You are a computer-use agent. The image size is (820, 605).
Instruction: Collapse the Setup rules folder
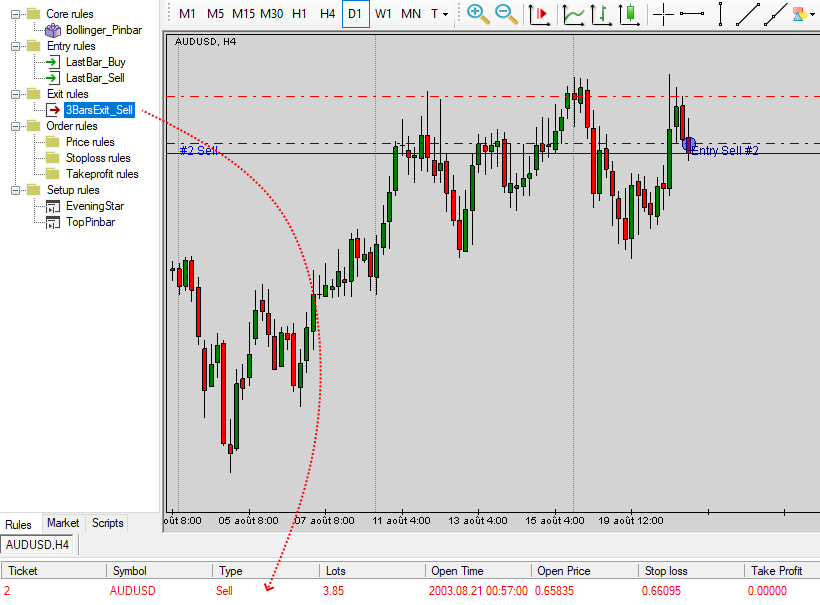point(15,190)
